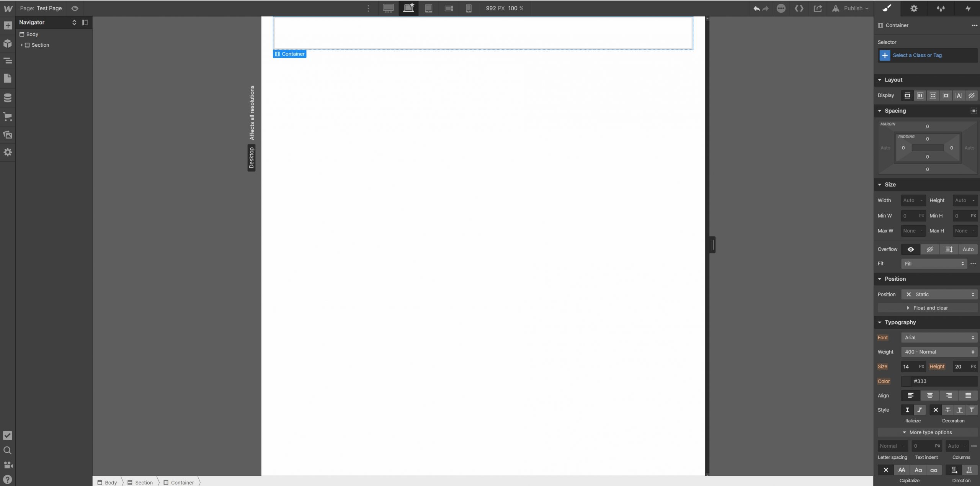This screenshot has width=980, height=486.
Task: Open the video tutorials icon
Action: [x=8, y=465]
